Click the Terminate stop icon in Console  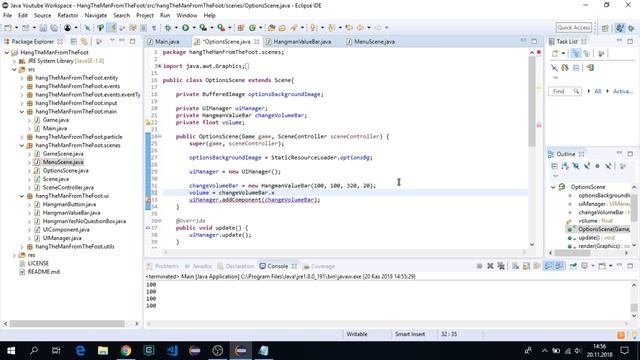(479, 266)
